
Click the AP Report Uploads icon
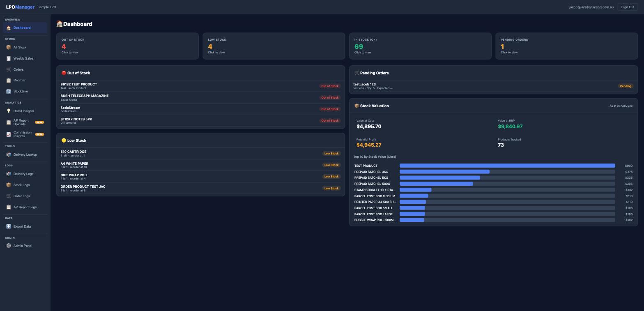(x=9, y=122)
